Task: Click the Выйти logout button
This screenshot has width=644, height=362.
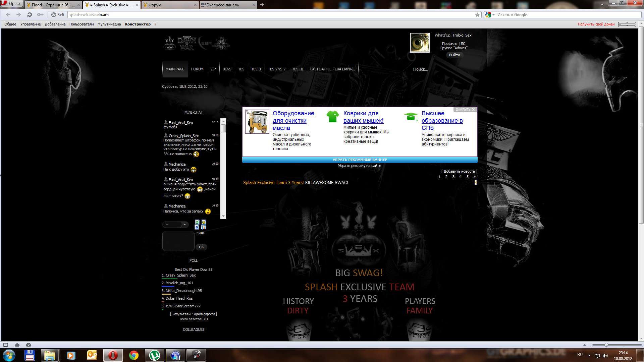Action: coord(454,55)
